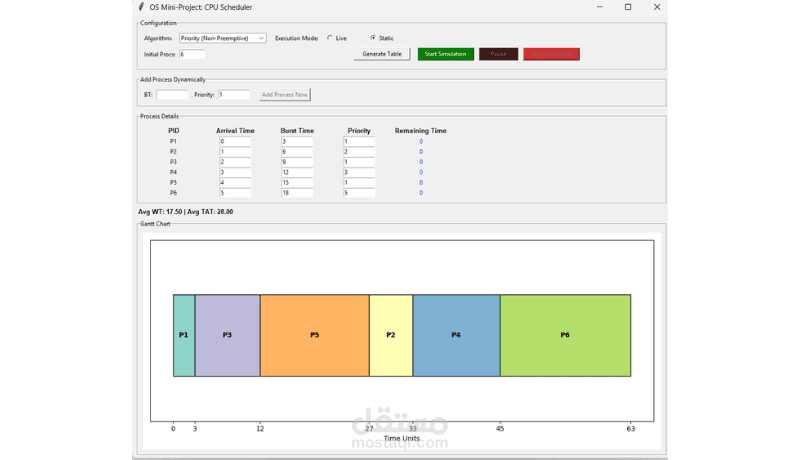The width and height of the screenshot is (800, 460).
Task: Click P4 bar in Gantt chart
Action: (457, 336)
